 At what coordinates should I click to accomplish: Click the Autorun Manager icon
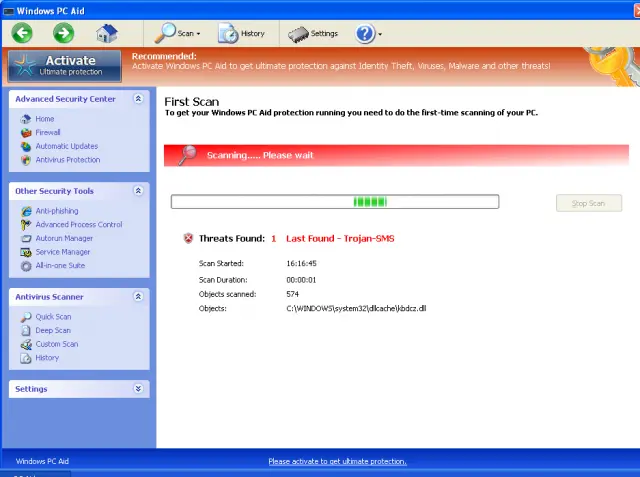pos(26,238)
